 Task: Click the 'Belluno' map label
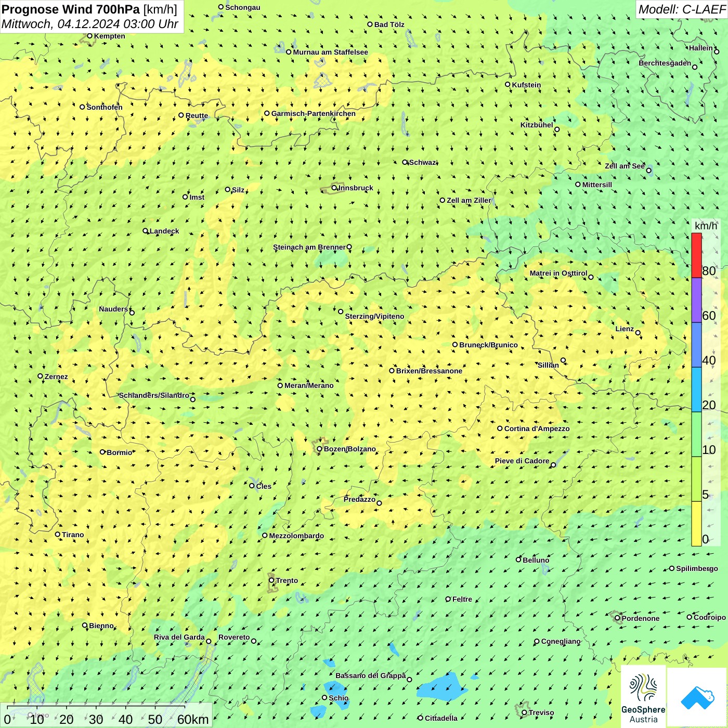click(x=536, y=560)
